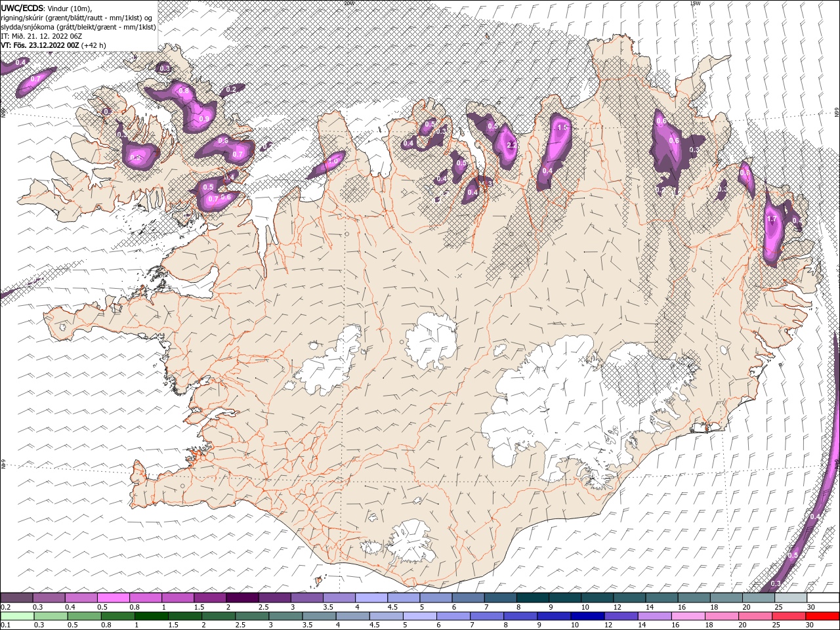
Task: Click the snow legend swatch starting at 12
Action: coord(629,598)
